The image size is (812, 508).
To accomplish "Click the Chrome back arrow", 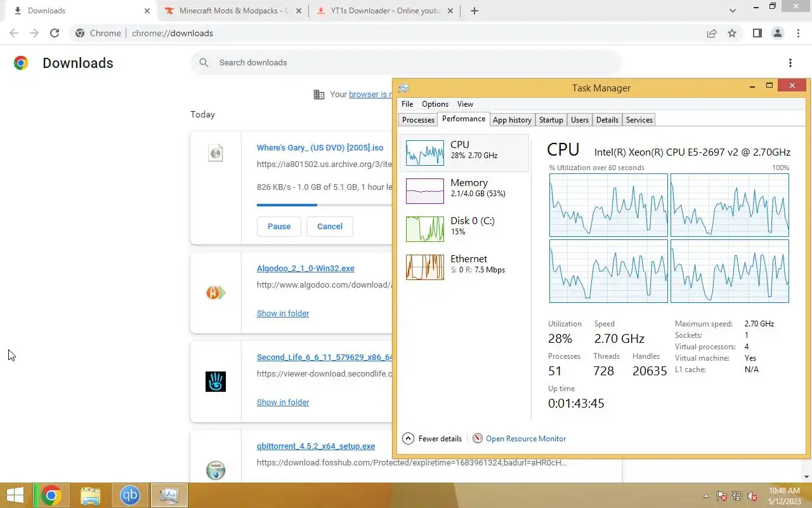I will click(x=14, y=33).
